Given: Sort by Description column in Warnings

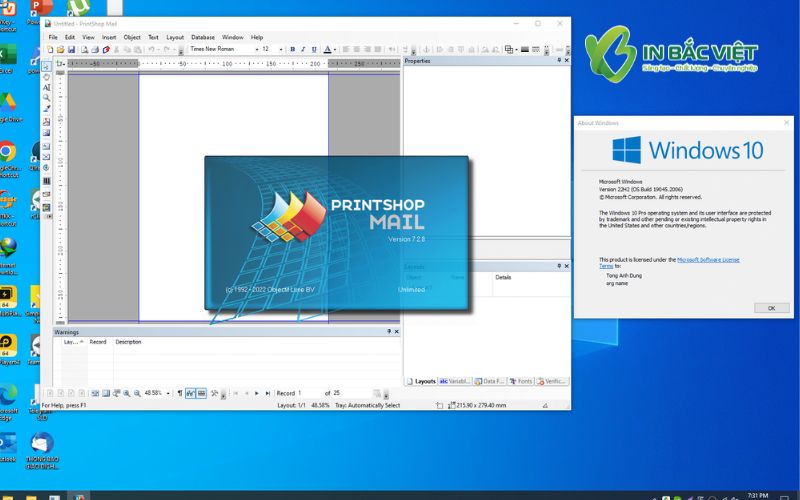Looking at the screenshot, I should tap(128, 342).
